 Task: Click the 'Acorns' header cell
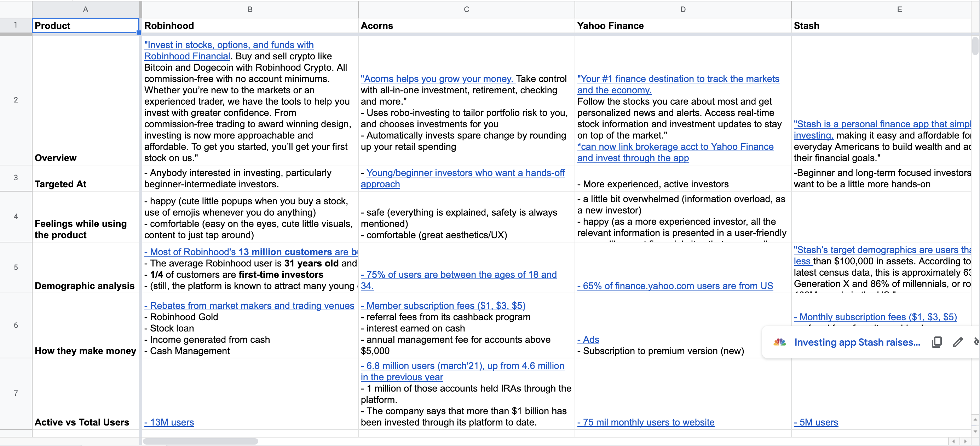click(x=466, y=25)
